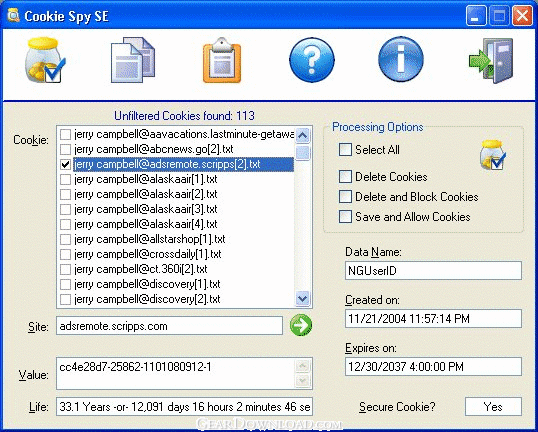Click the green arrow go-to-site button
The height and width of the screenshot is (432, 538).
point(301,325)
